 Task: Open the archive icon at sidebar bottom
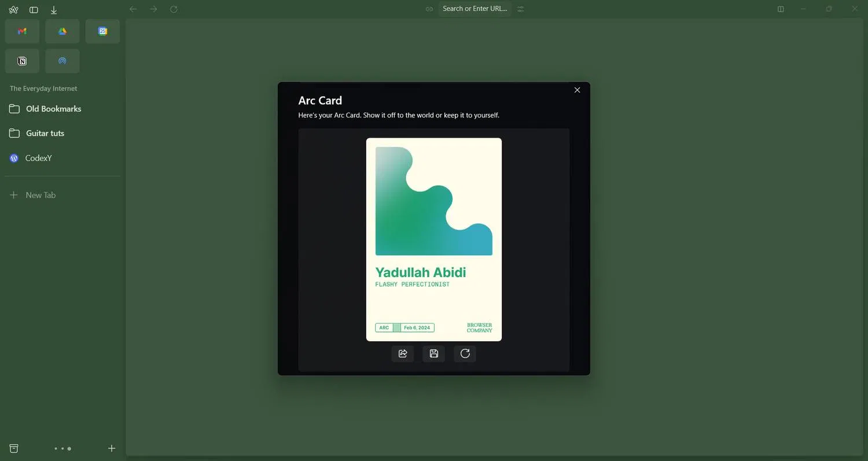[14, 448]
